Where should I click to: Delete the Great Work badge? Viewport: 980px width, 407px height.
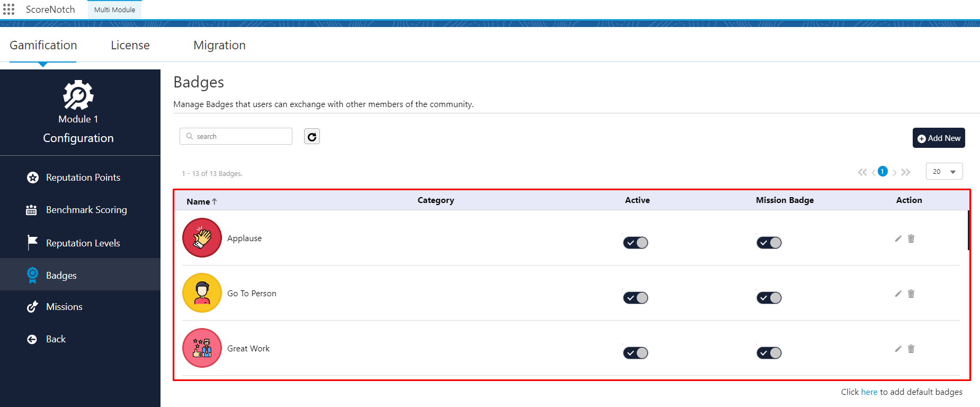[911, 349]
